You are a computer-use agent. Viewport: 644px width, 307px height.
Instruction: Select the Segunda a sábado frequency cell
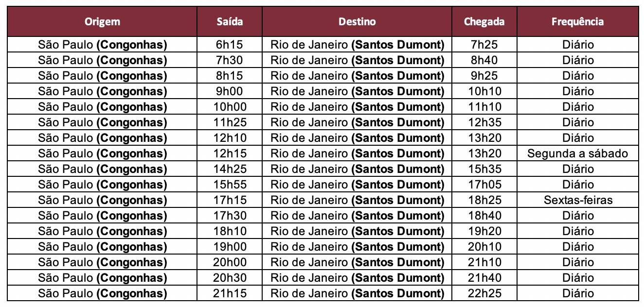tap(578, 153)
